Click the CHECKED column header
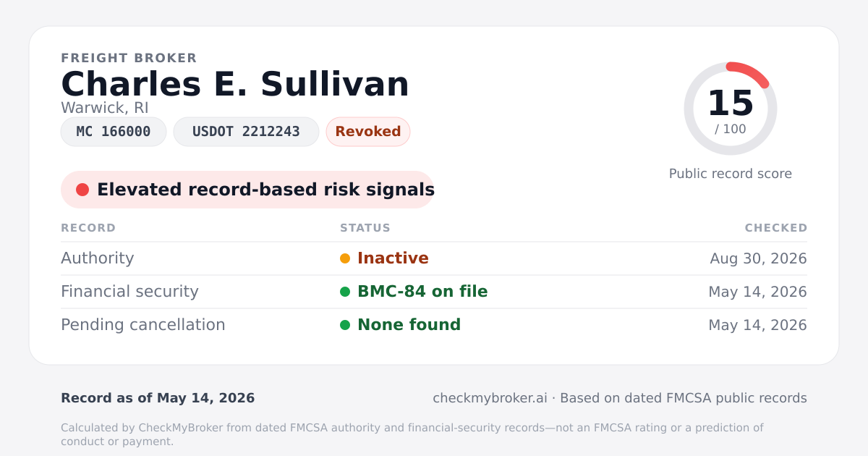 776,228
